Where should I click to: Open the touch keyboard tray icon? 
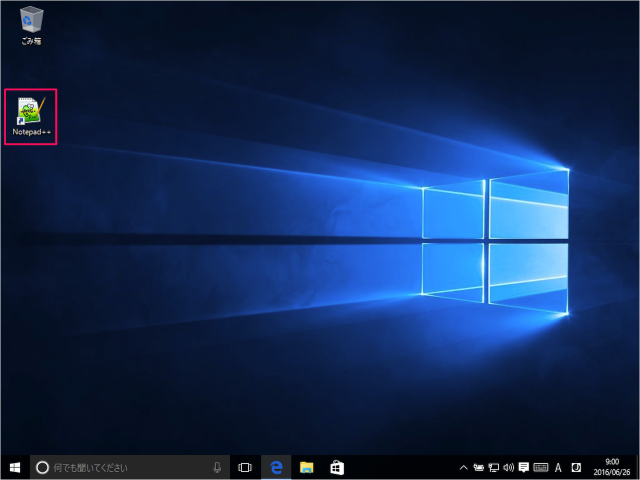pyautogui.click(x=541, y=468)
